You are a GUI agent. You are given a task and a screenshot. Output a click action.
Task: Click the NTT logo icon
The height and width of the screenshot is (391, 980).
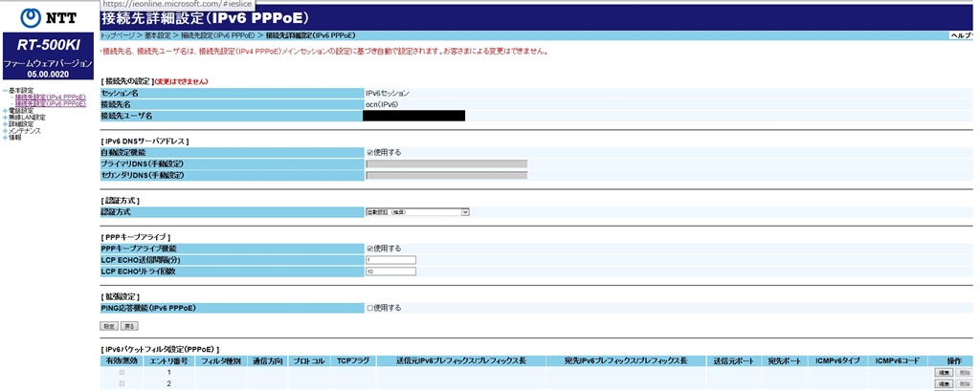tap(30, 17)
